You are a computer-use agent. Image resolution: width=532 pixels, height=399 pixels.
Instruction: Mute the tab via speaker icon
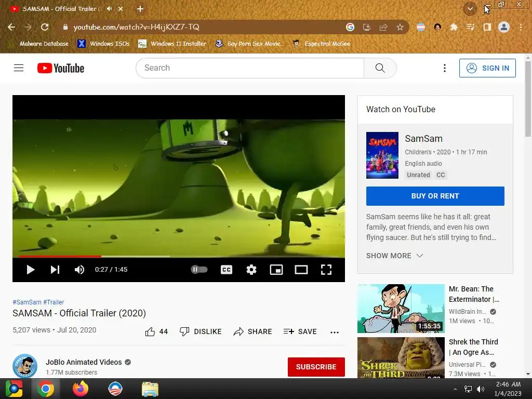tap(109, 9)
